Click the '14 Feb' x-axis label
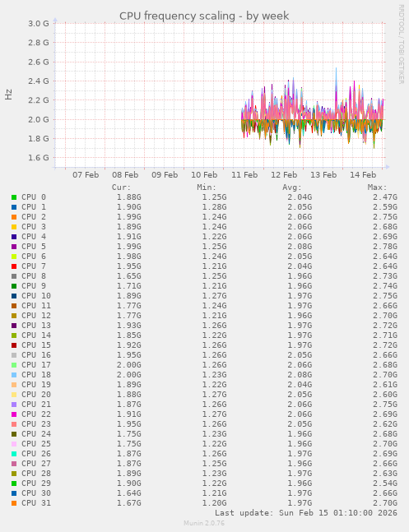Screen dimensions: 409x532 pyautogui.click(x=363, y=175)
